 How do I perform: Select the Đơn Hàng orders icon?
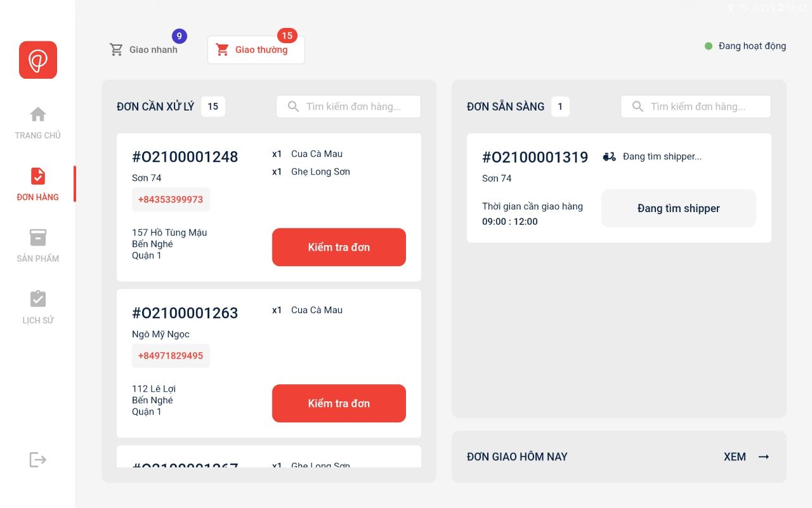38,177
